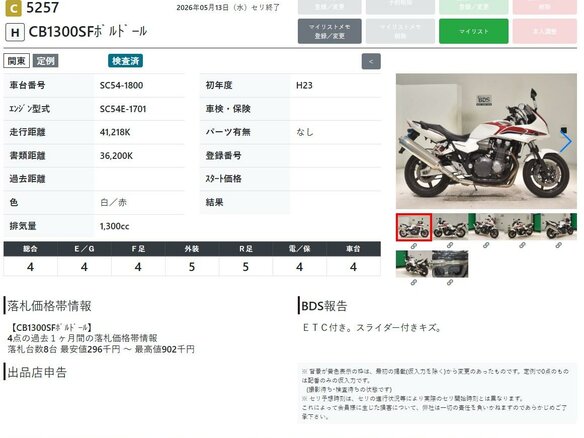Select the fourth top-row bike thumbnail
Viewport: 584px width, 438px height.
pyautogui.click(x=522, y=226)
